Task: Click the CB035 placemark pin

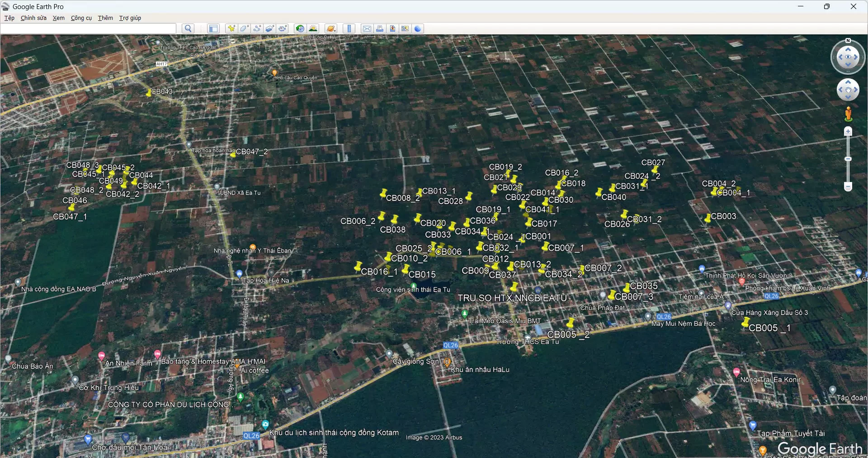Action: (627, 287)
